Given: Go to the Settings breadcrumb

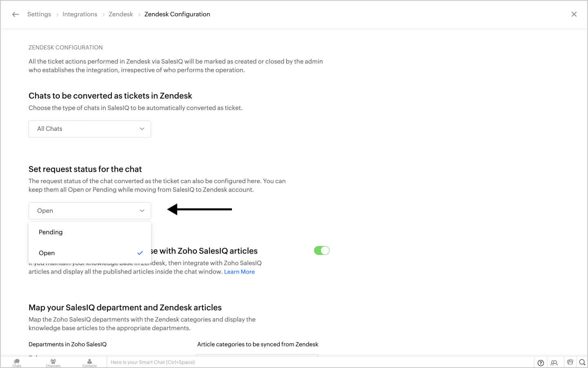Looking at the screenshot, I should [39, 14].
